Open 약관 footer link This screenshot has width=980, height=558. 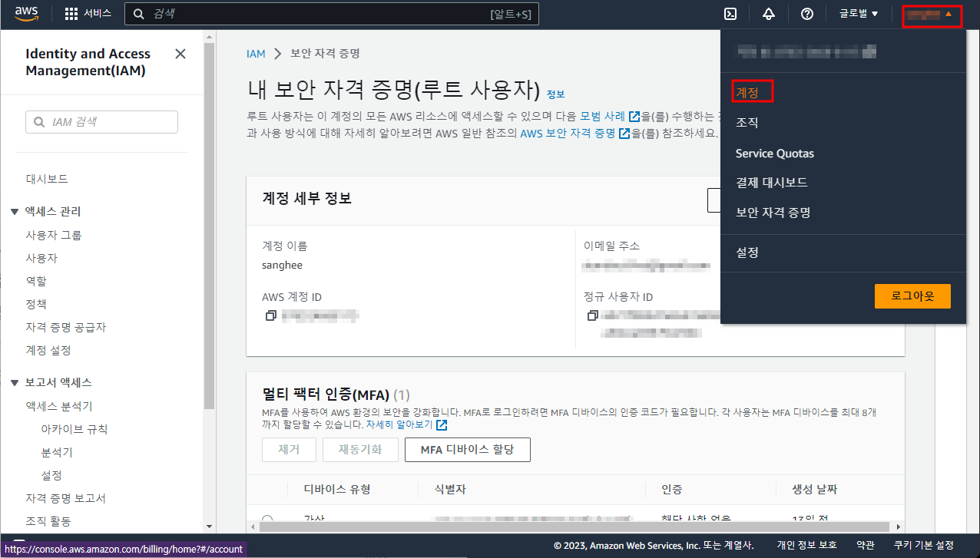point(865,545)
